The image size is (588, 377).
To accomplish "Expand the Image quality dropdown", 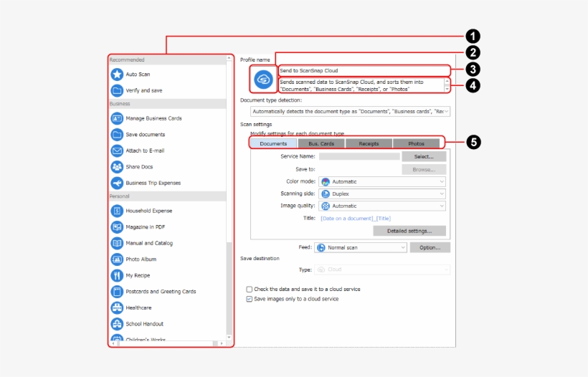I will pos(382,206).
